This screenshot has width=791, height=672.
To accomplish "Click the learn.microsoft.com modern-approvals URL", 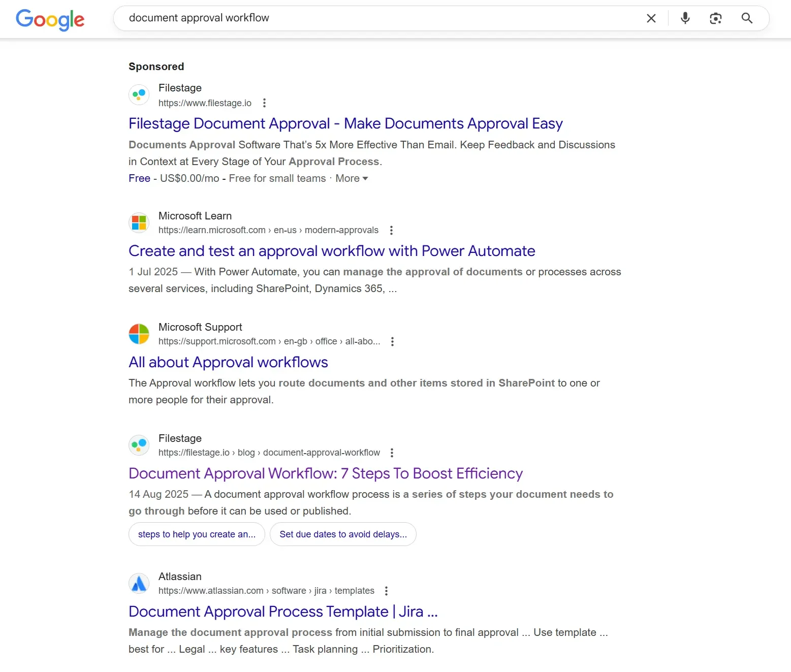I will (x=268, y=230).
